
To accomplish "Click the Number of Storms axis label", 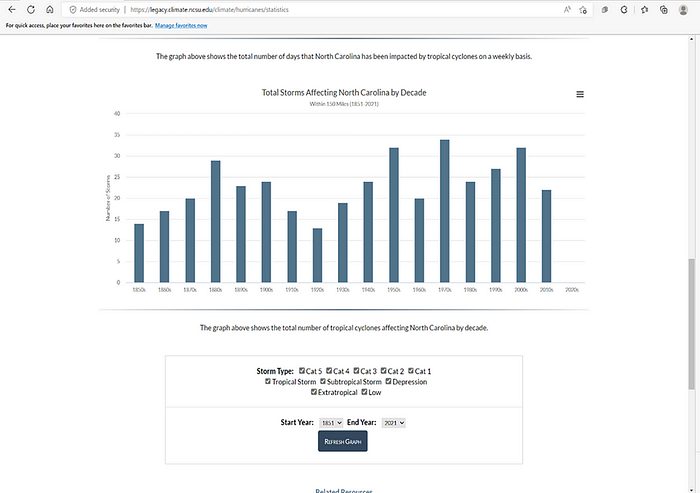I will 108,198.
